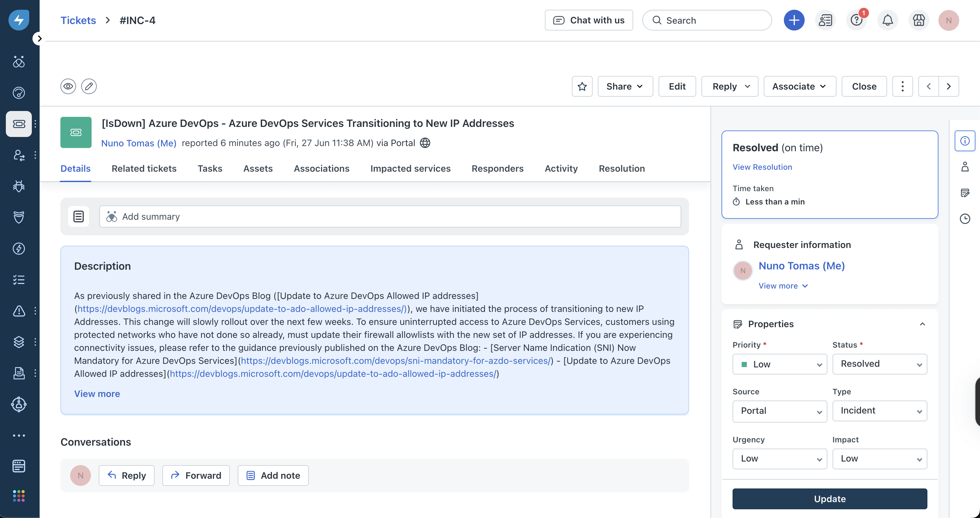Screen dimensions: 980x518
Task: Open the Urgency dropdown
Action: point(780,459)
